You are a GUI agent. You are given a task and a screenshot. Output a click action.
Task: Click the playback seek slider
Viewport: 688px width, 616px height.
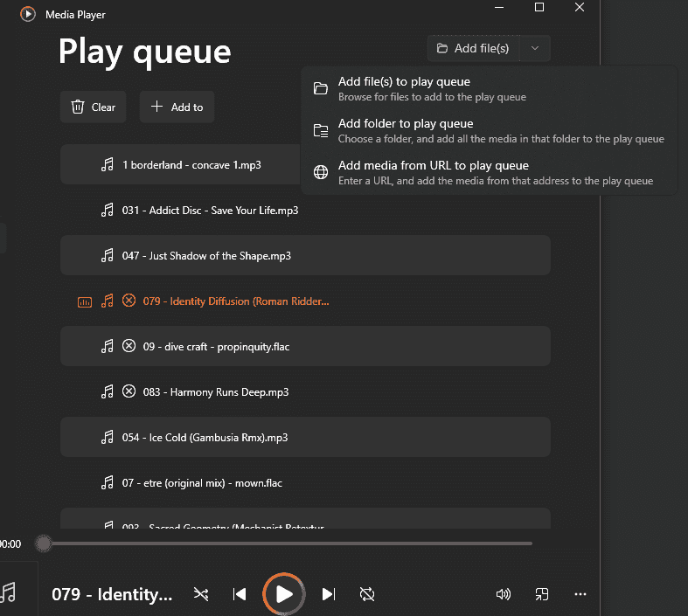(x=288, y=543)
